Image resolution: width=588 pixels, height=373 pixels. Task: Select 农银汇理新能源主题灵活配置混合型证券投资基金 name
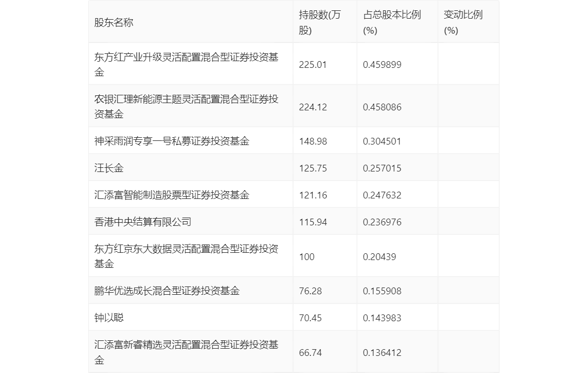[x=186, y=106]
